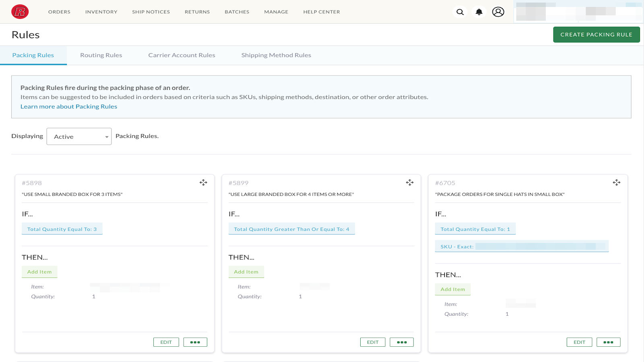The image size is (644, 362).
Task: Open the MANAGE menu
Action: click(276, 12)
